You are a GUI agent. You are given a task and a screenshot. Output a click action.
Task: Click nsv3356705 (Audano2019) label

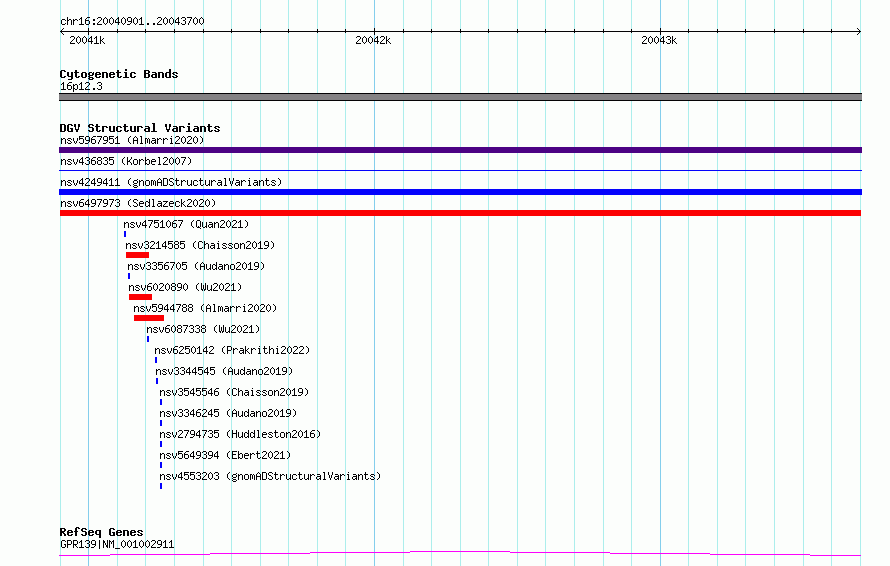196,266
